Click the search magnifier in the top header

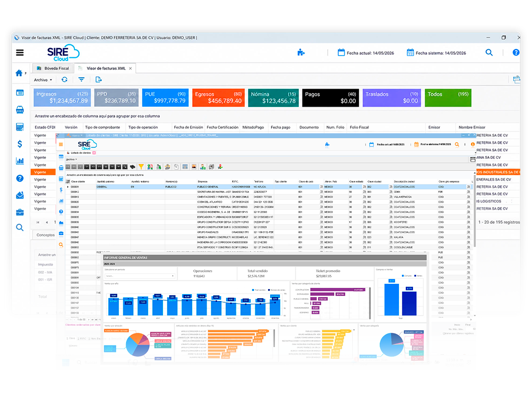pyautogui.click(x=489, y=53)
